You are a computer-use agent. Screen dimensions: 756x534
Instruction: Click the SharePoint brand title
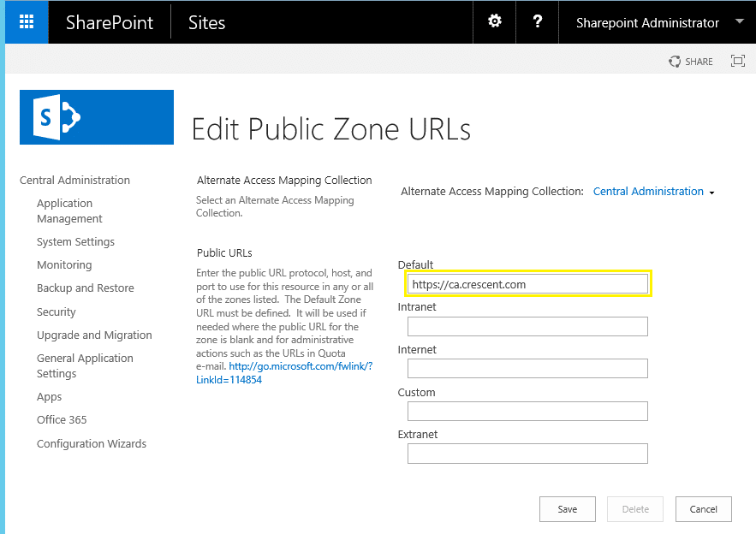tap(110, 23)
